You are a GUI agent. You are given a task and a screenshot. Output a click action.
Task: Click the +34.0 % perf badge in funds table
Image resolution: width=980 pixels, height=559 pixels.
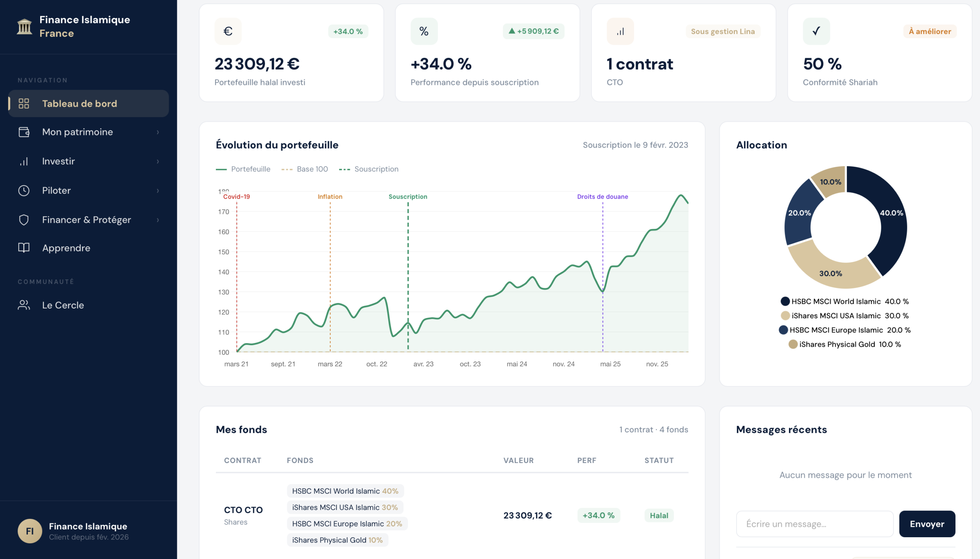599,515
